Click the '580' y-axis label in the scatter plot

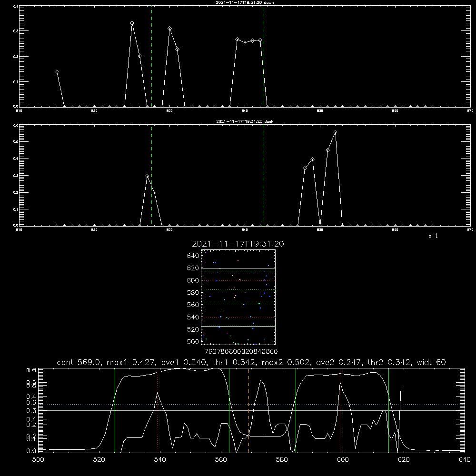pos(193,293)
